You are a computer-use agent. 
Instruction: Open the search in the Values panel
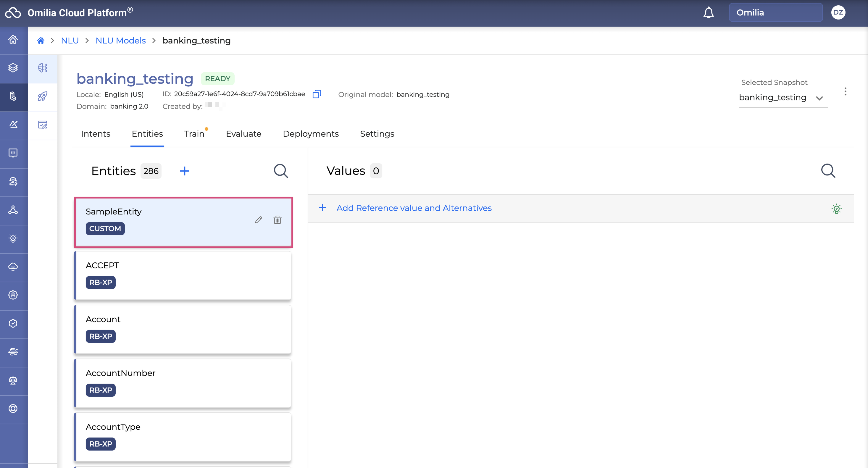click(828, 171)
